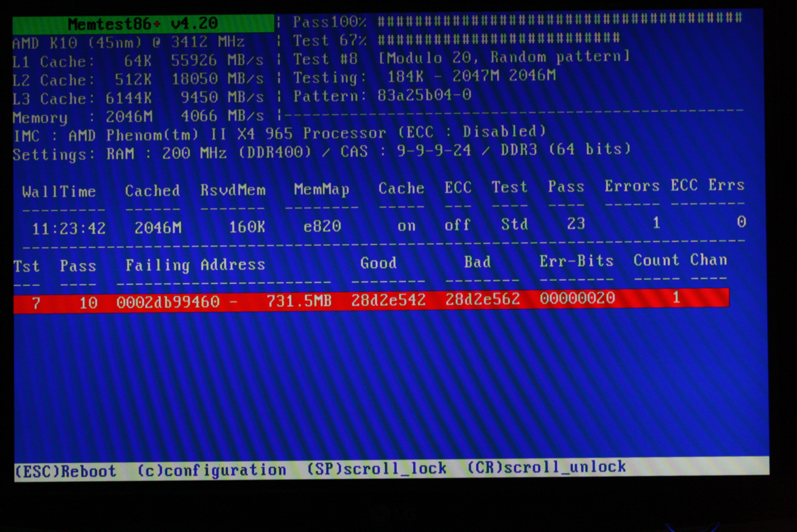Screen dimensions: 797x532
Task: Click the ECC Errs value 0
Action: click(741, 222)
